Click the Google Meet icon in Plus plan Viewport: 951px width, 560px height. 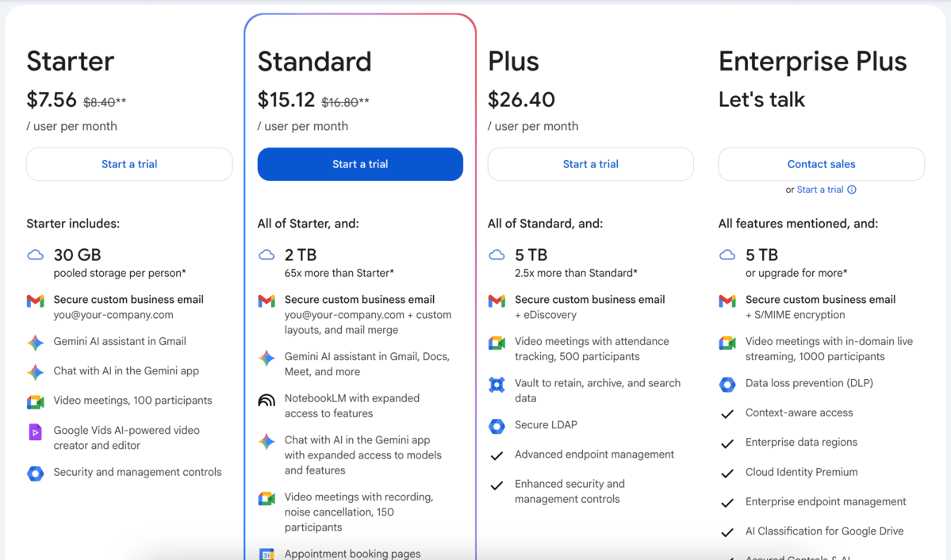click(497, 343)
